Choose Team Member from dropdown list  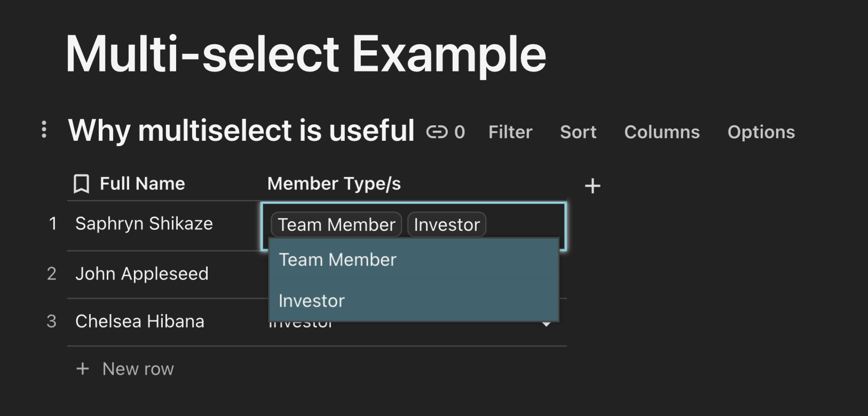(337, 260)
